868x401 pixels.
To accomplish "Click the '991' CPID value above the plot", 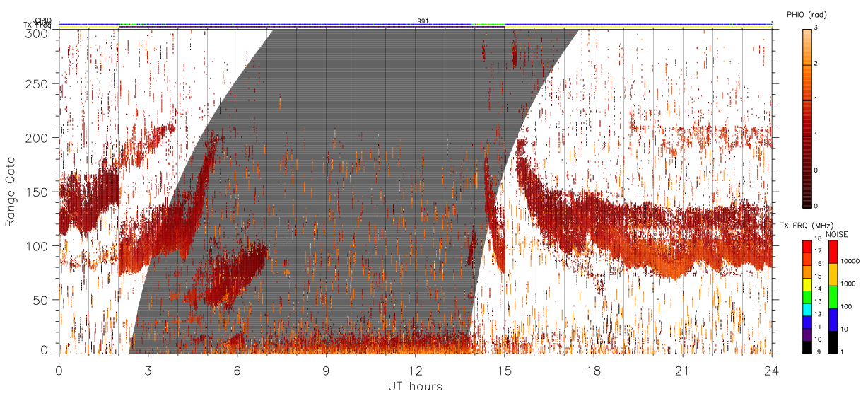I will click(x=423, y=21).
